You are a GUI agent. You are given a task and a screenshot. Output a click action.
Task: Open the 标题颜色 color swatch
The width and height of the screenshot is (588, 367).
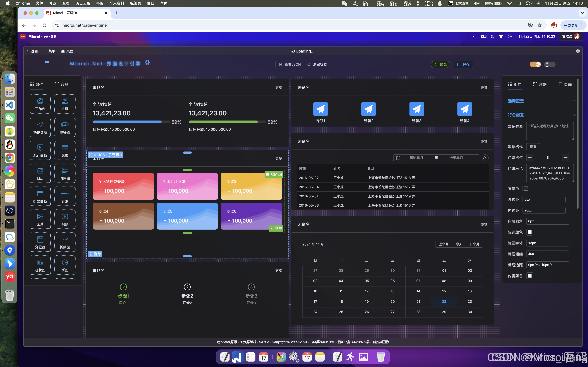click(x=530, y=232)
